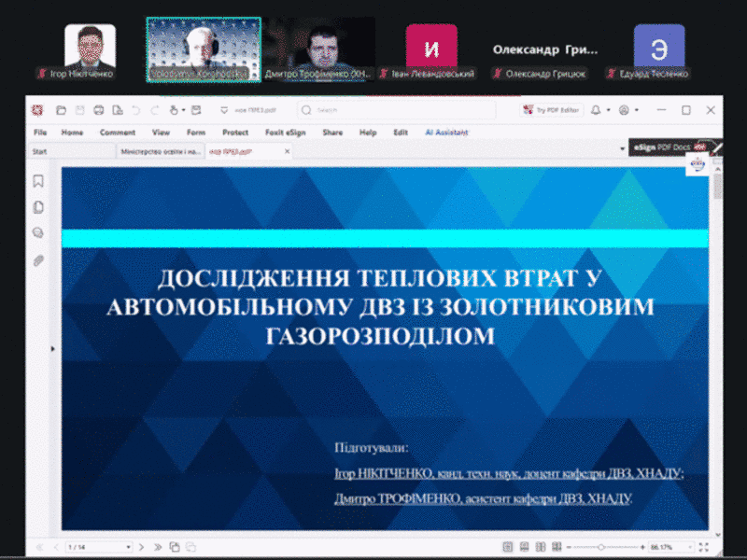Image resolution: width=747 pixels, height=560 pixels.
Task: Switch to continuous facing view mode
Action: tap(557, 547)
